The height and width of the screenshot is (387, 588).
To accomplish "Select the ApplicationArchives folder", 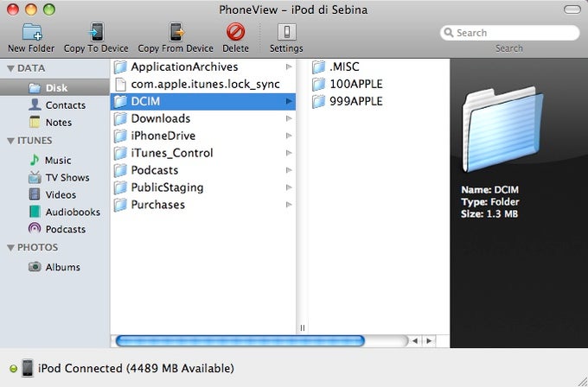I will pos(203,67).
